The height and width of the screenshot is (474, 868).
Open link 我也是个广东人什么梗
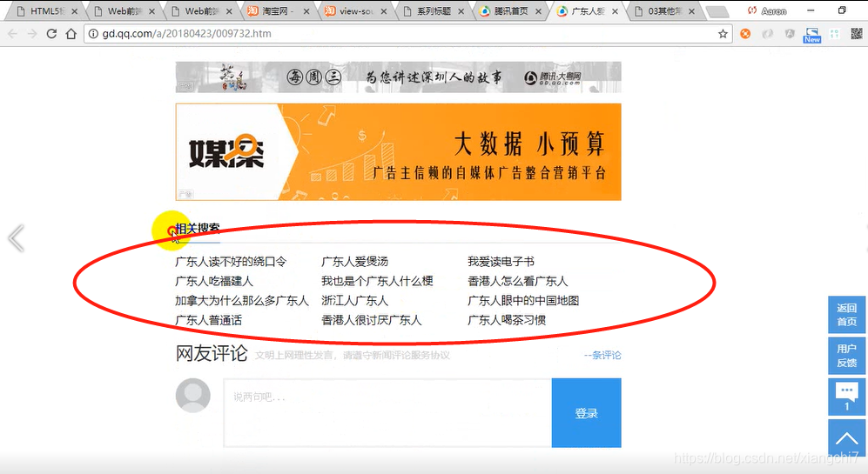pyautogui.click(x=376, y=281)
